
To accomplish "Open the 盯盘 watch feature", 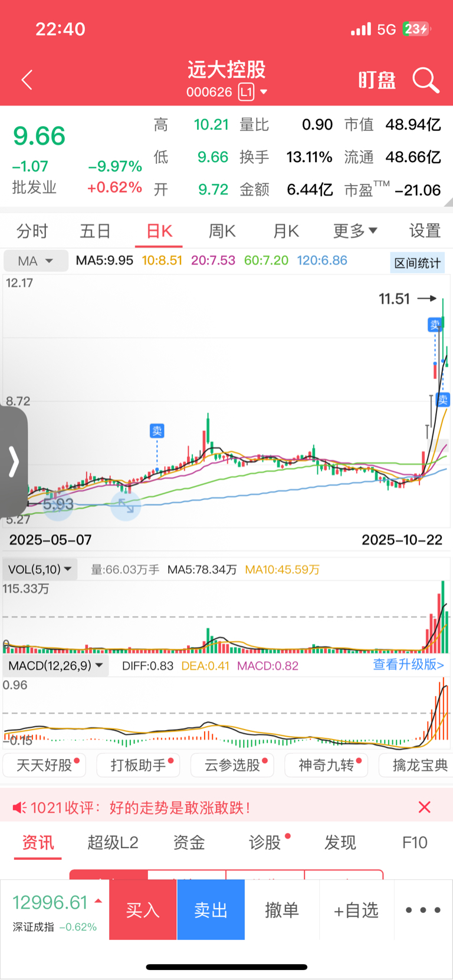I will coord(377,80).
